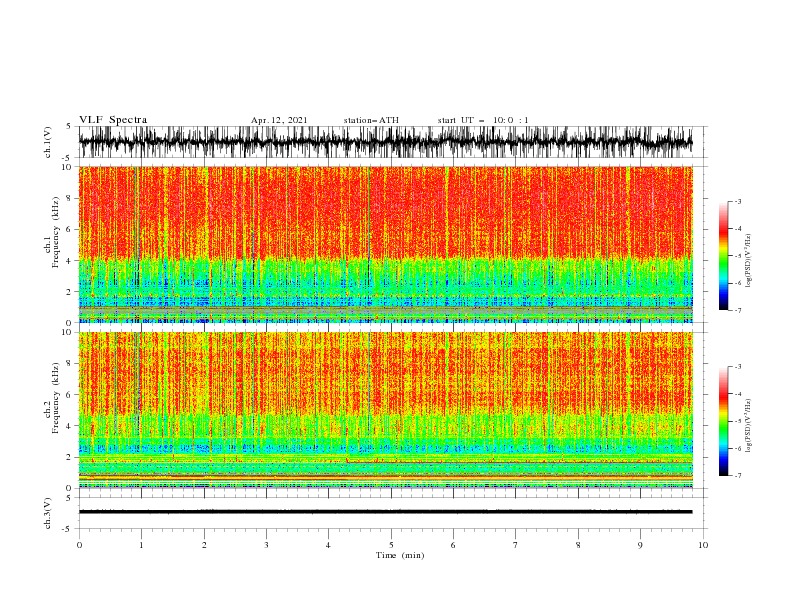The height and width of the screenshot is (612, 792).
Task: Click the "4" tick on ch.2 frequency axis
Action: [x=69, y=426]
